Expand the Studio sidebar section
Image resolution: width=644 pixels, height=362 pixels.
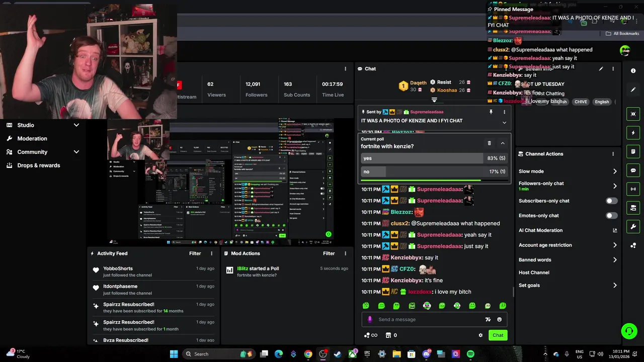76,125
